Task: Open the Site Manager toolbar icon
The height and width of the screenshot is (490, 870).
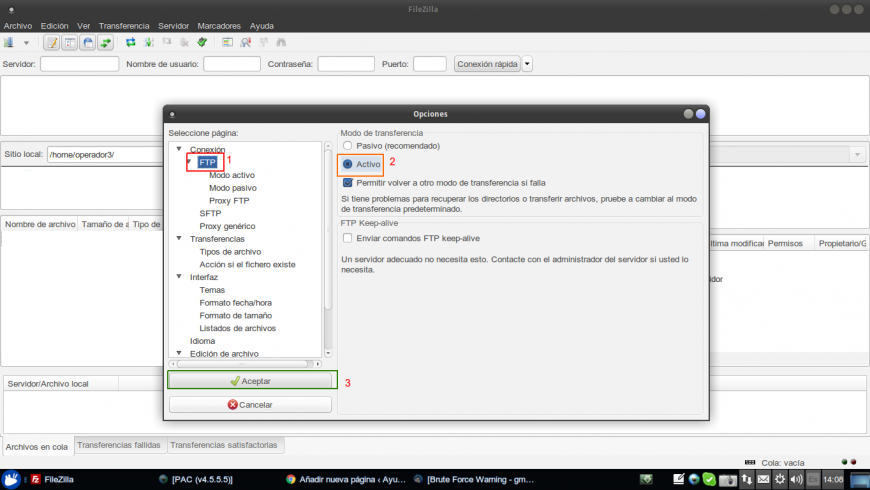Action: [x=9, y=43]
